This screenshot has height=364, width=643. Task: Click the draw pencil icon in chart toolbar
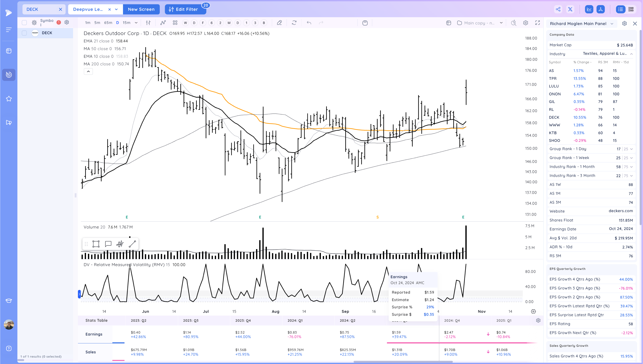[279, 23]
